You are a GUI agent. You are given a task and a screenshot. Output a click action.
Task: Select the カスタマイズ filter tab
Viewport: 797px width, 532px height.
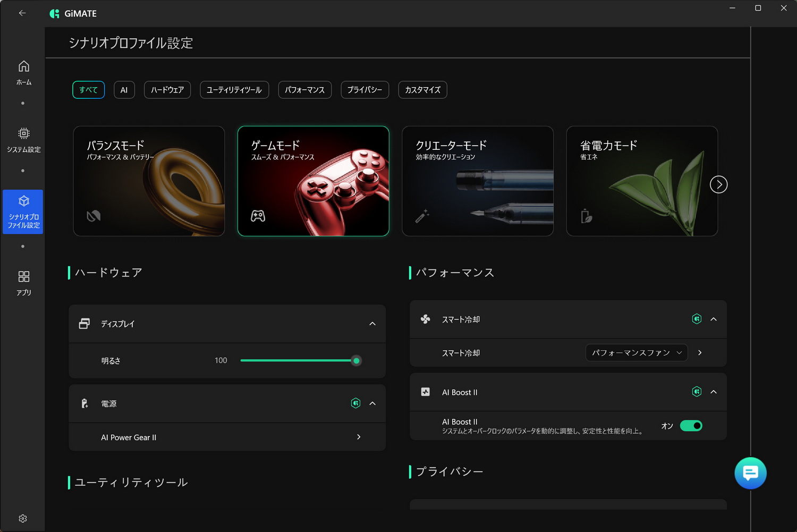[422, 90]
